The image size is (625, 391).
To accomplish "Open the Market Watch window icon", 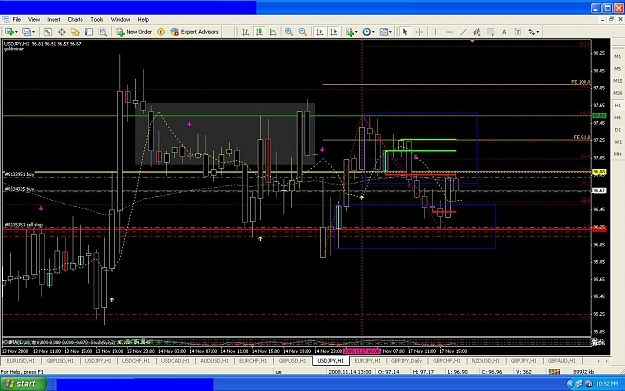I will click(x=48, y=32).
